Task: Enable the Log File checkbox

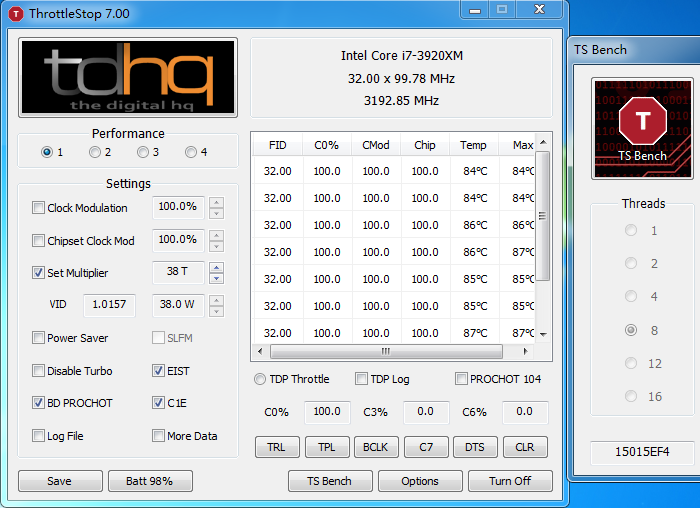Action: click(x=38, y=435)
